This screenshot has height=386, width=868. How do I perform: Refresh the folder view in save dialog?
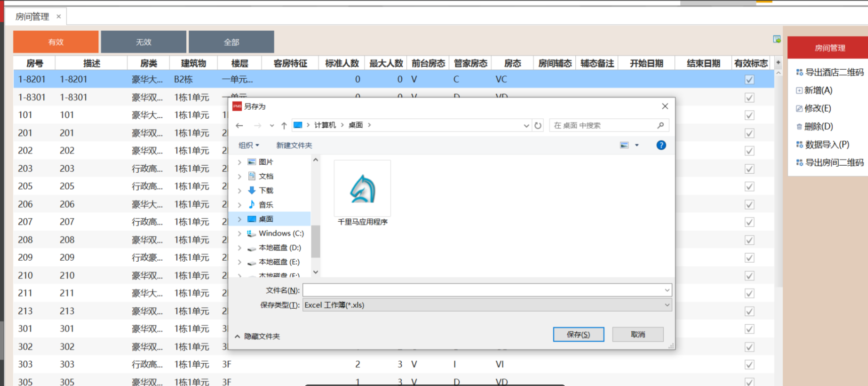click(538, 125)
